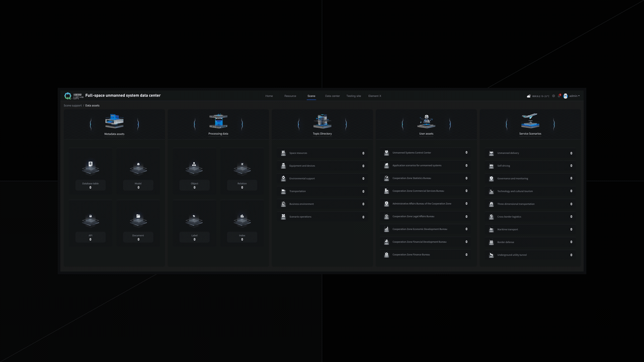Click Cross-border logistics text
The height and width of the screenshot is (362, 644).
click(x=510, y=217)
